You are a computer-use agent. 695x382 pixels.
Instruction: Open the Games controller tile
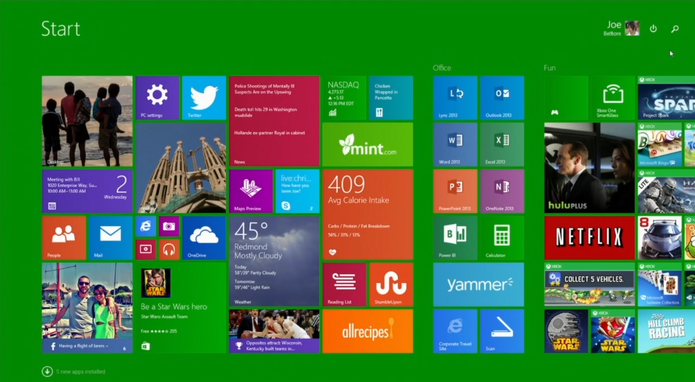(566, 97)
